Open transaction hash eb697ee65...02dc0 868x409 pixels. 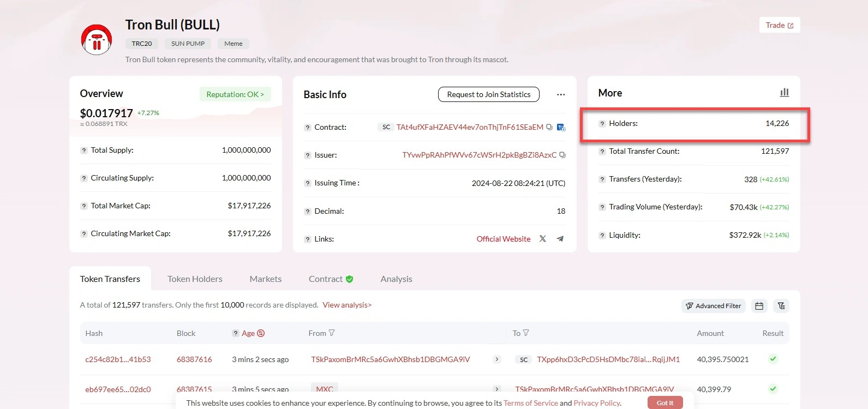(x=118, y=389)
